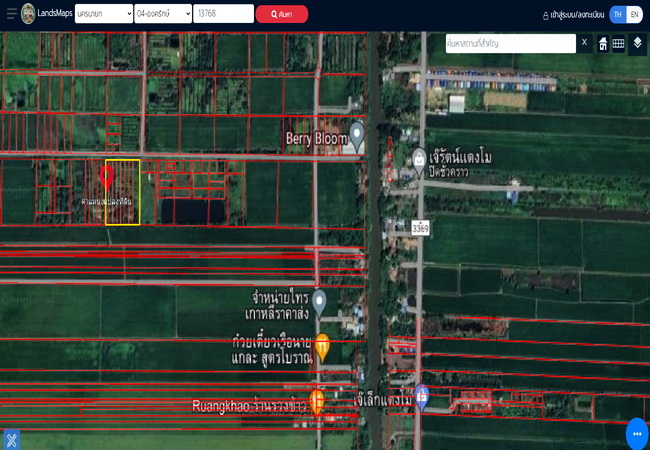Open the blue chat bubble button
This screenshot has width=650, height=450.
(636, 434)
